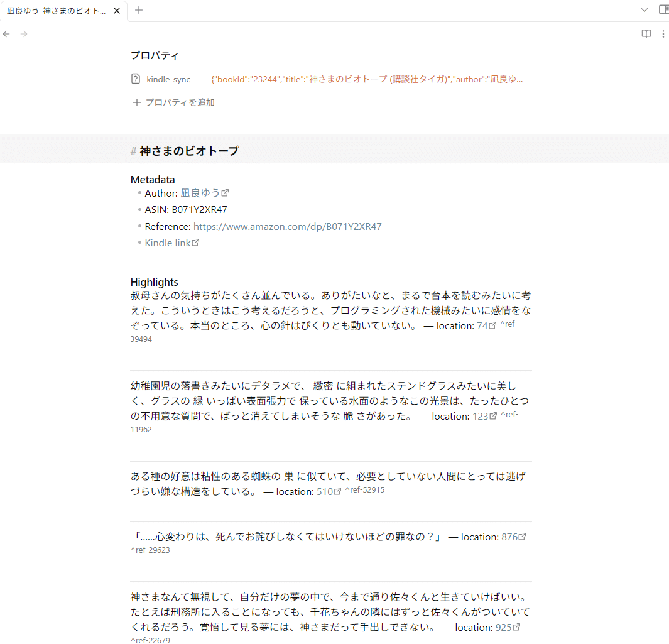
Task: Select the 凪良ゆう-神さまのビオト tab
Action: [x=57, y=10]
